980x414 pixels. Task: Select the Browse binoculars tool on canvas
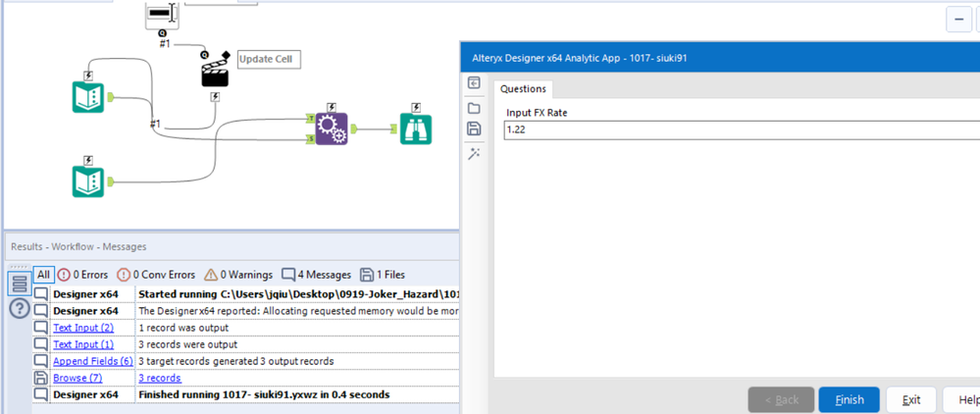416,129
